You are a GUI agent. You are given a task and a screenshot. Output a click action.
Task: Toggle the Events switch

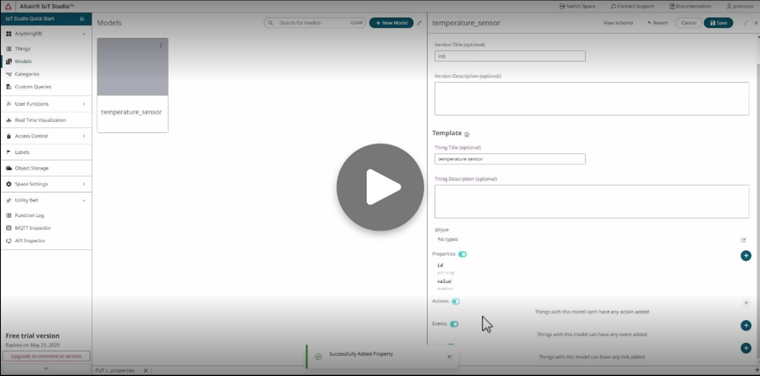click(454, 324)
